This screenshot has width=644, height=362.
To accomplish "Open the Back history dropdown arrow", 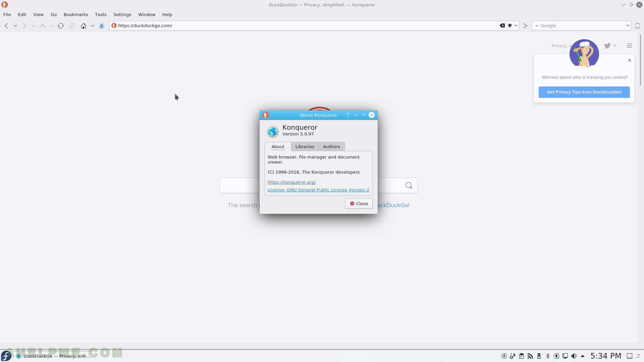I will pos(15,26).
